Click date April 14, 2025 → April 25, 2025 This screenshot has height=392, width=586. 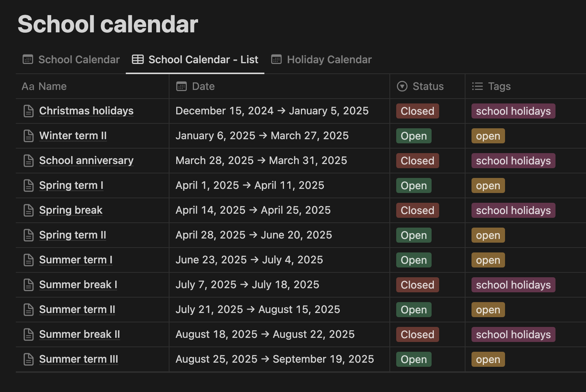253,210
